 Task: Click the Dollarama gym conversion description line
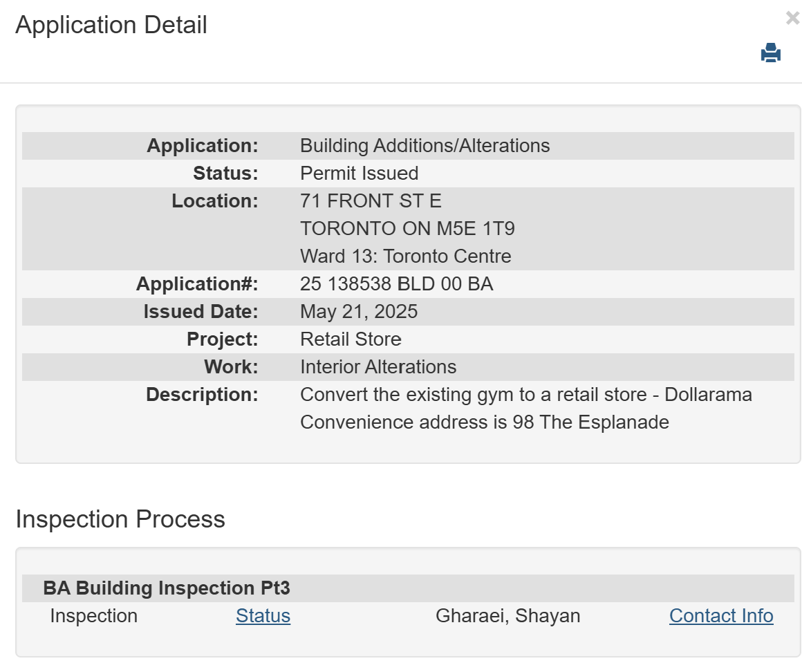(525, 395)
